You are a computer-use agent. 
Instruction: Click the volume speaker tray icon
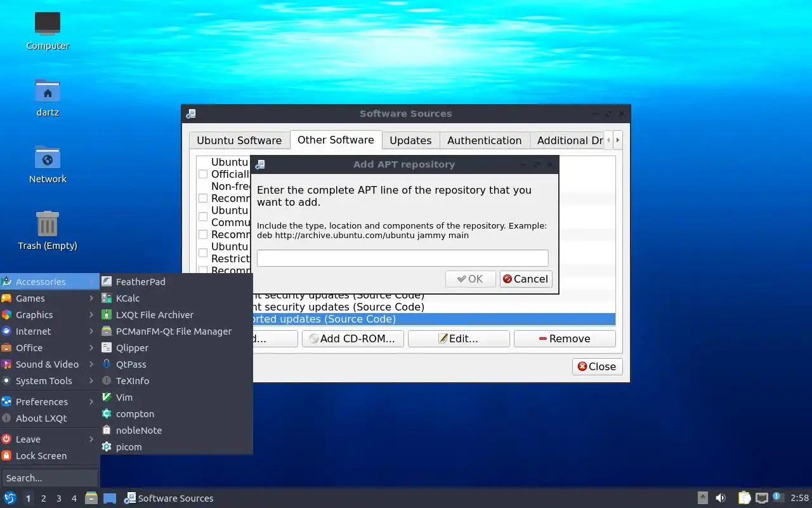coord(721,498)
